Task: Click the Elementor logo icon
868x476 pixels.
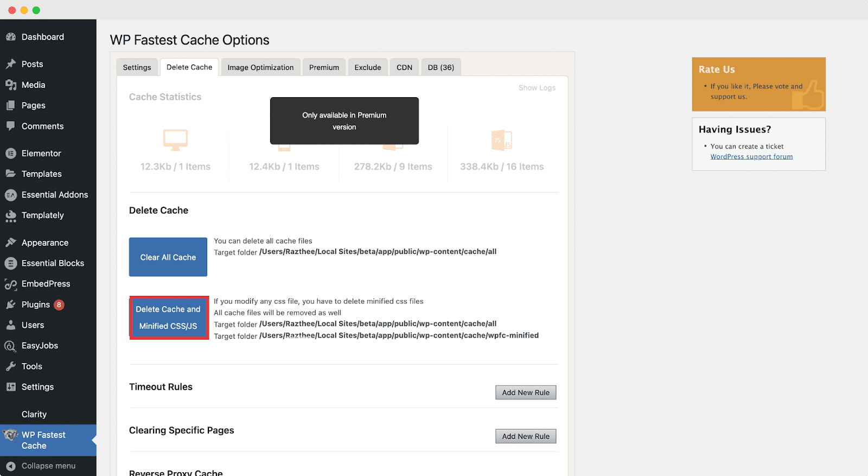Action: point(11,154)
